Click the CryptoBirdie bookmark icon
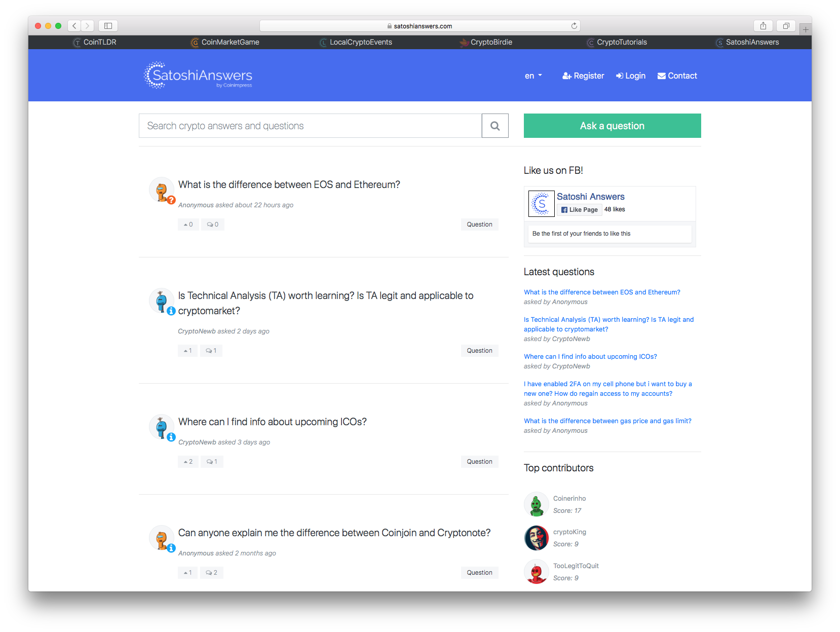840x632 pixels. pos(464,43)
